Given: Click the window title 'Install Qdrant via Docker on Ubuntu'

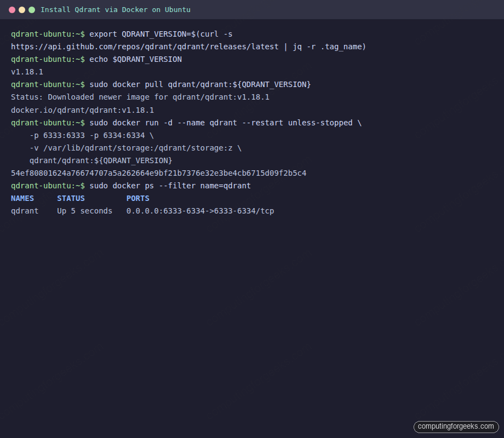Looking at the screenshot, I should (116, 10).
